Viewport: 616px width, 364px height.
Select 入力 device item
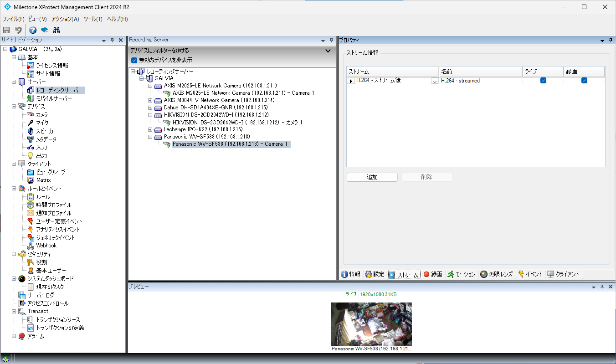[x=41, y=148]
